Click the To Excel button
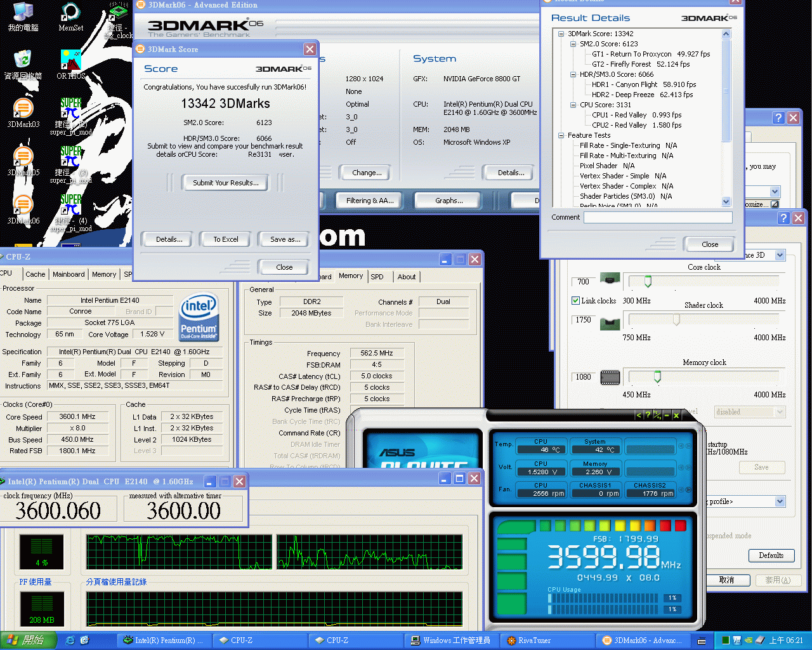 [x=226, y=239]
